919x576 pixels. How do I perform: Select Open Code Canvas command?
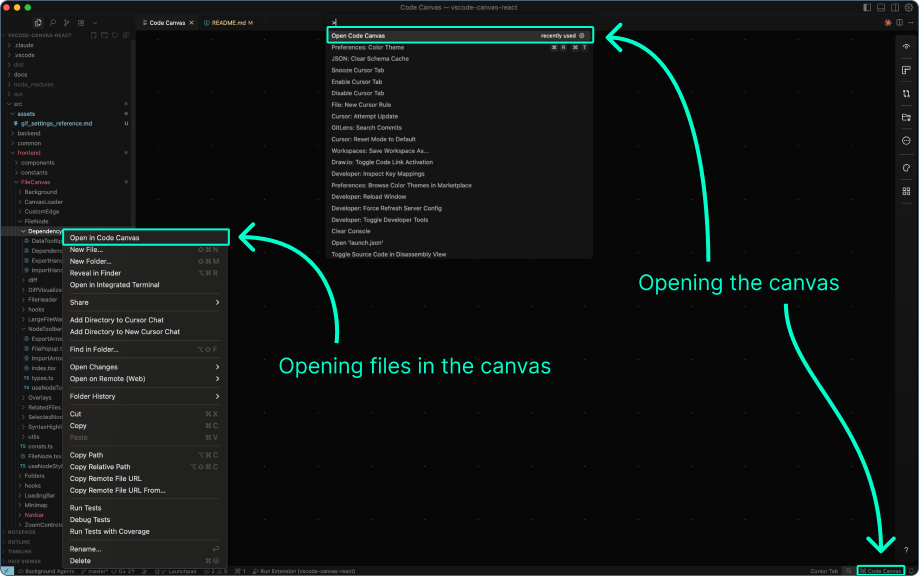coord(460,36)
